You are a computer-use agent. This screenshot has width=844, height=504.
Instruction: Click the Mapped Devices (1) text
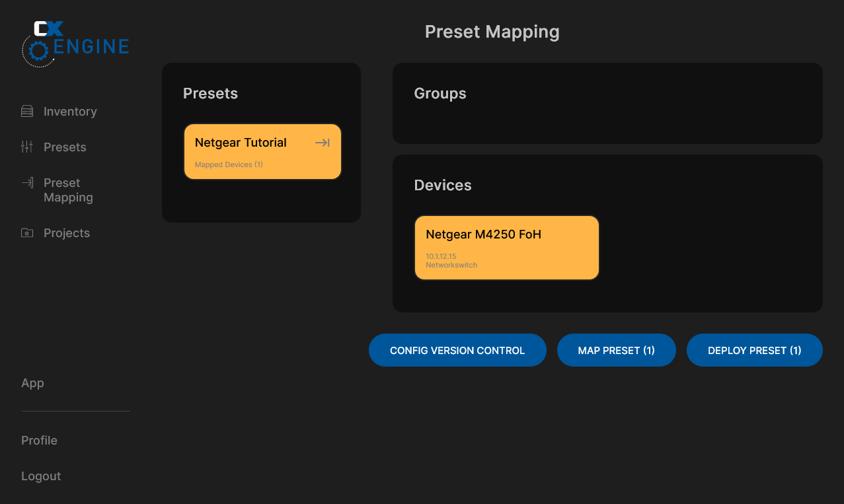click(229, 164)
